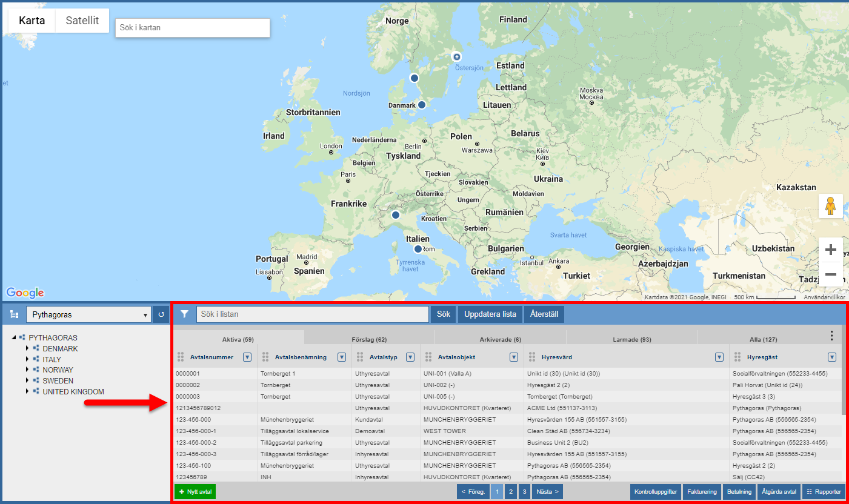Expand the SWEDEN tree node
This screenshot has height=504, width=849.
coord(27,381)
